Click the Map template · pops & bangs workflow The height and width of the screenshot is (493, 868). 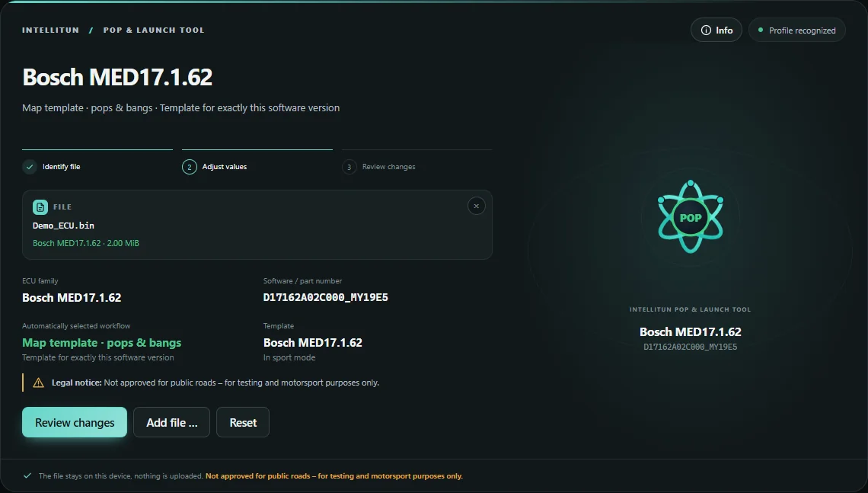(x=102, y=343)
